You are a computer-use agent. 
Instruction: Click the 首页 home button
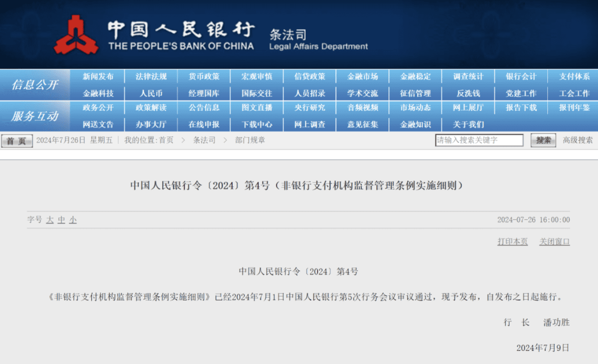pyautogui.click(x=17, y=141)
